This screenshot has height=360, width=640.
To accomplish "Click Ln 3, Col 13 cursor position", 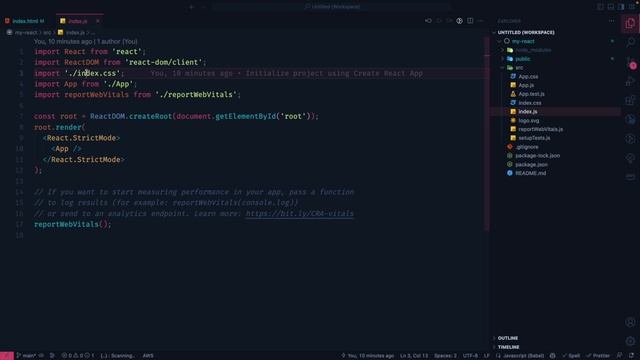I will click(x=414, y=356).
